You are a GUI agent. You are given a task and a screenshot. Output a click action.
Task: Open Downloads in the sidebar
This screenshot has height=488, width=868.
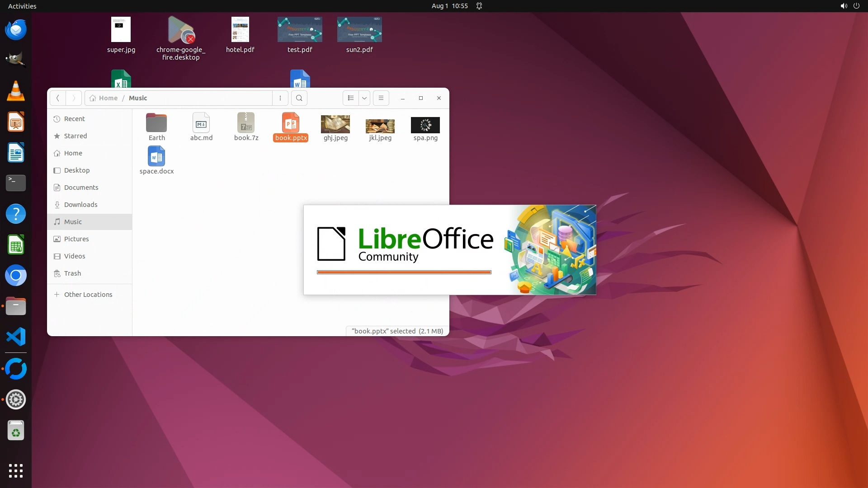(x=80, y=205)
